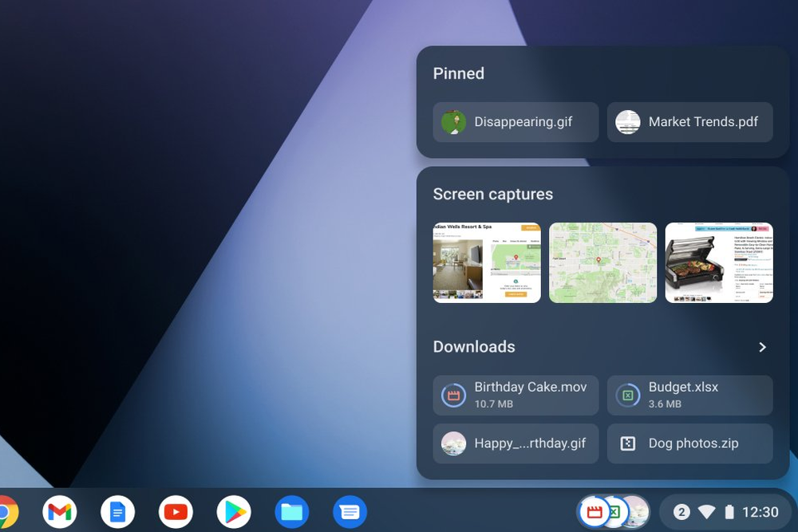The height and width of the screenshot is (532, 798).
Task: Open the notification count badge
Action: pyautogui.click(x=681, y=512)
